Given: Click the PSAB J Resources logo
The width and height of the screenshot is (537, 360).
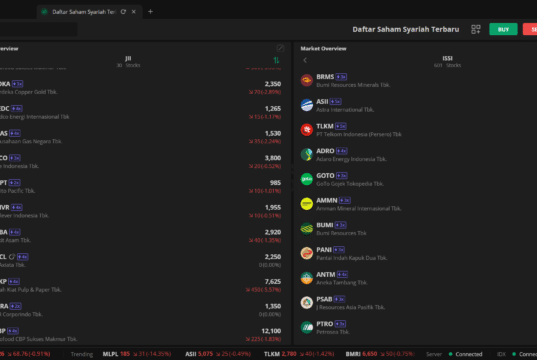Looking at the screenshot, I should point(307,302).
